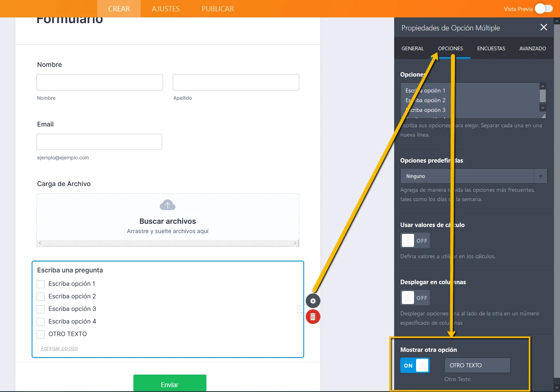Screen dimensions: 560x392
Task: Expand the Opciones predefinidas dropdown
Action: [540, 176]
